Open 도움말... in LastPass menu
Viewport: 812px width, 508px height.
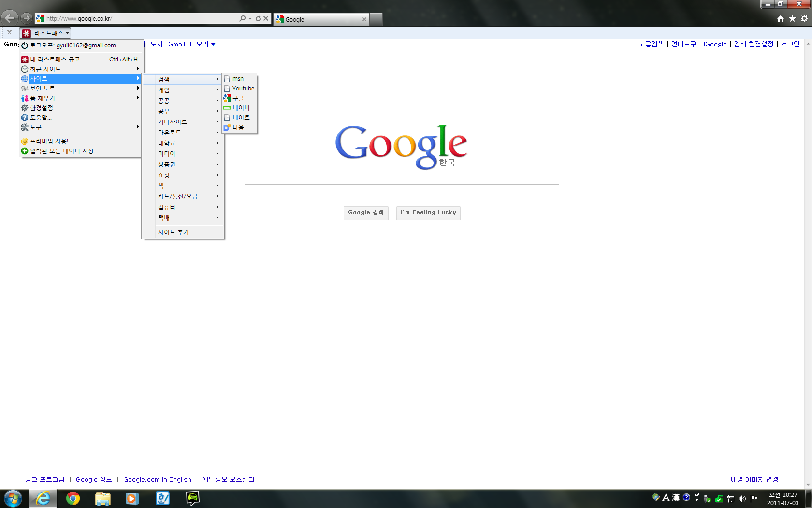[x=80, y=117]
